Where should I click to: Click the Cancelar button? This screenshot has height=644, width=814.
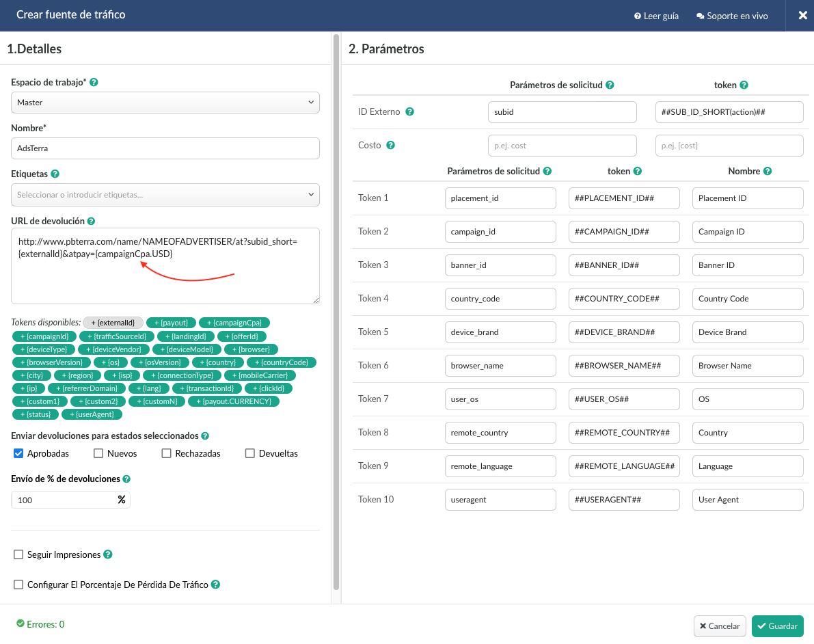pyautogui.click(x=720, y=626)
